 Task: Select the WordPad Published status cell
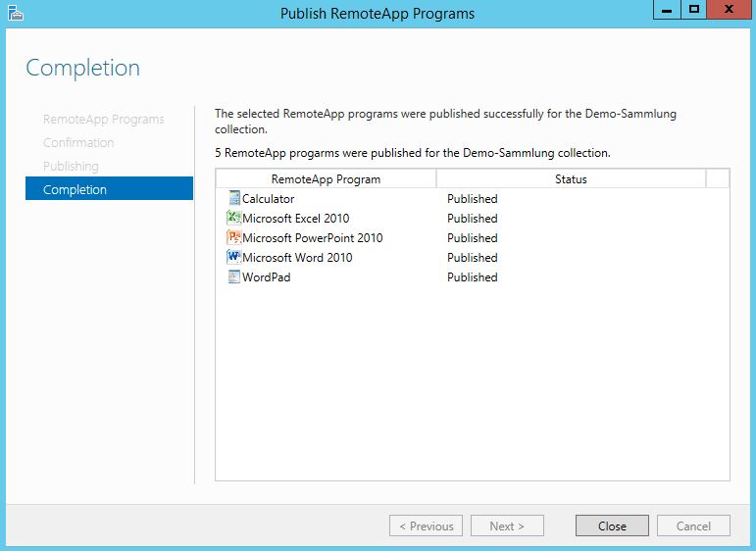[472, 277]
